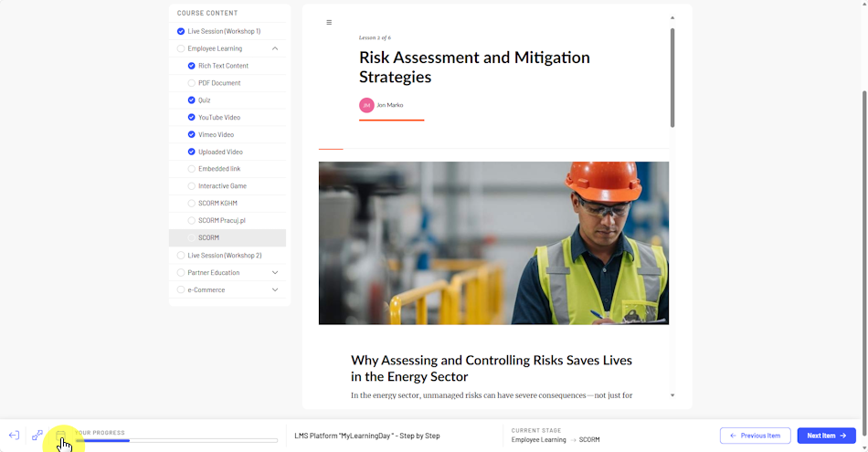Open the SCORM Pracuj.pl lesson
This screenshot has width=868, height=452.
click(x=222, y=220)
